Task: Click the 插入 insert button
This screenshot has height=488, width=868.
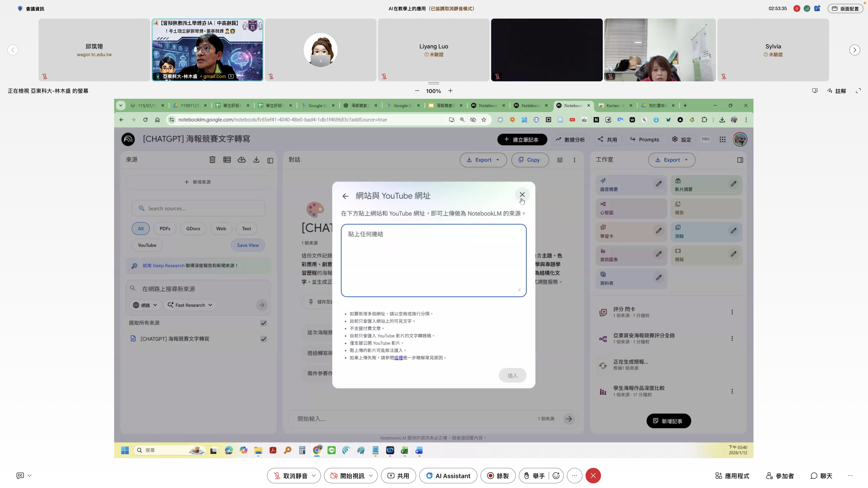Action: 512,375
